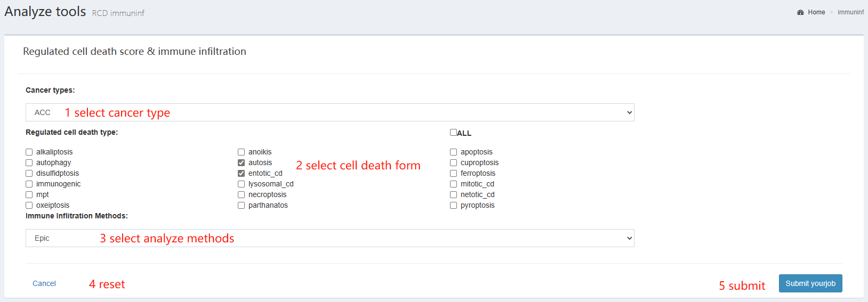Tick the anoikis checkbox
This screenshot has width=868, height=302.
point(242,152)
